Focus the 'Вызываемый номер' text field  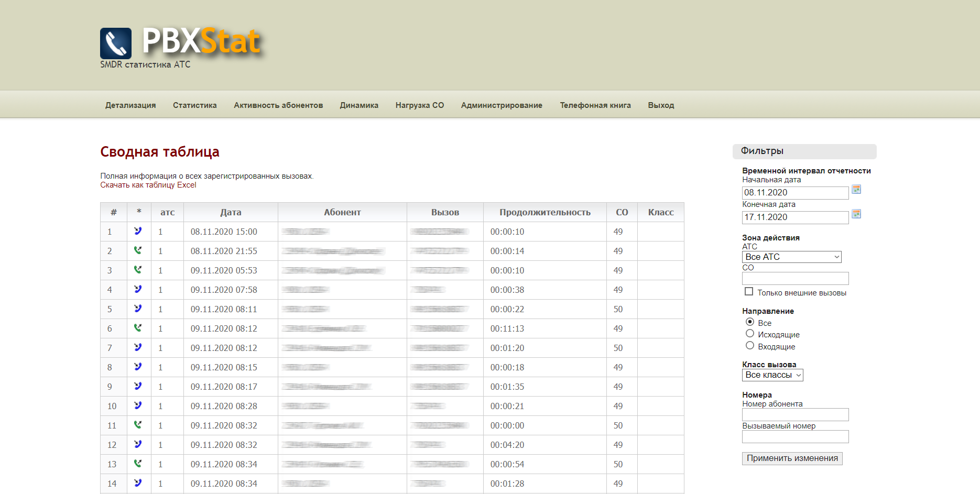point(795,437)
